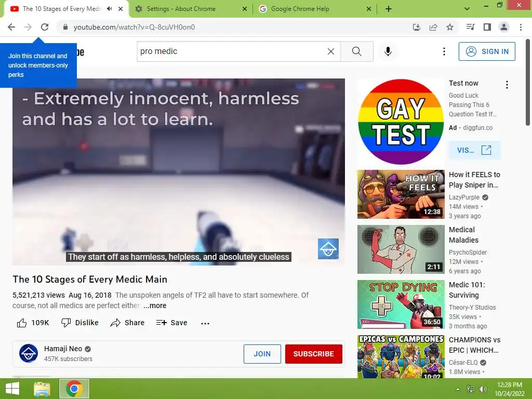Viewport: 532px width, 399px height.
Task: Open Medical Maladies title link
Action: click(463, 235)
